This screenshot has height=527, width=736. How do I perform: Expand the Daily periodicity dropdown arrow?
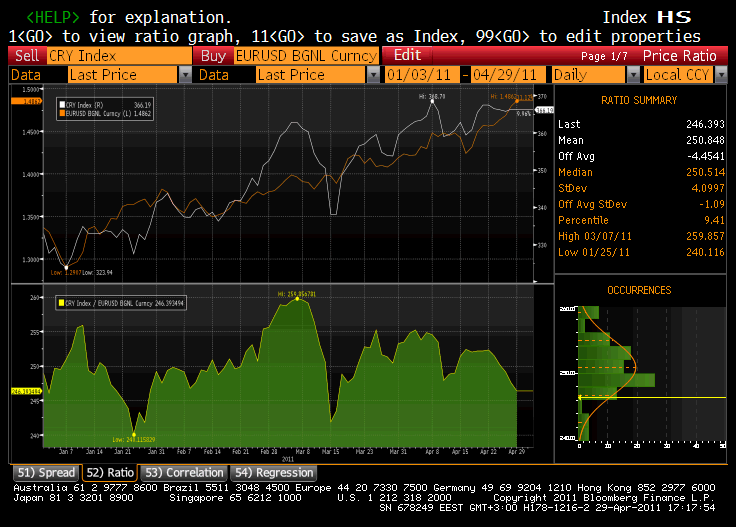tap(634, 75)
